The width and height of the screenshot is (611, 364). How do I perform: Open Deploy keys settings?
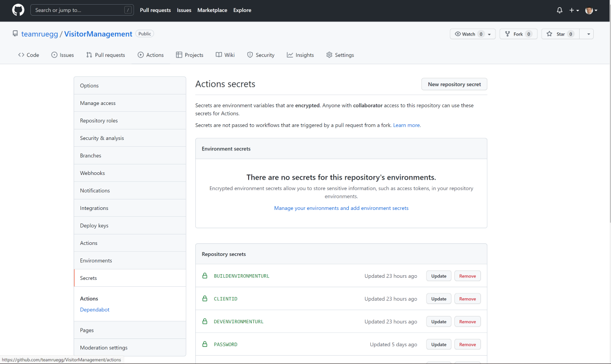point(130,226)
